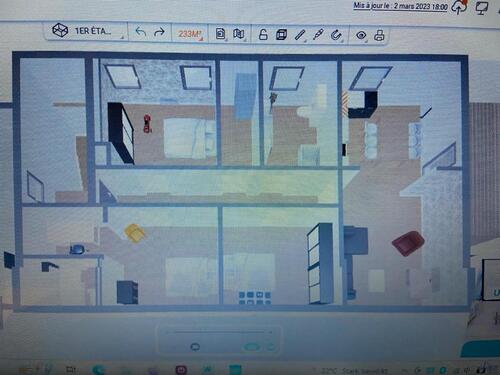Click the 3D cube view icon
Image resolution: width=500 pixels, height=375 pixels.
(282, 34)
